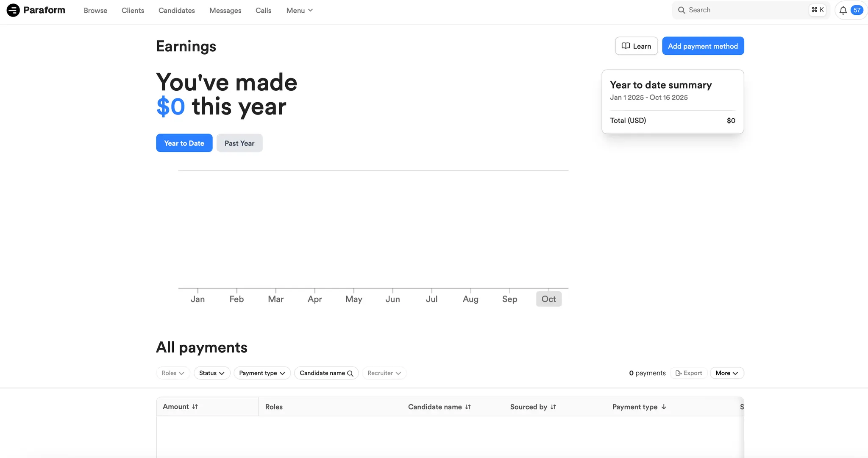Switch to Past Year view
Screen dimensions: 868x458
[239, 143]
